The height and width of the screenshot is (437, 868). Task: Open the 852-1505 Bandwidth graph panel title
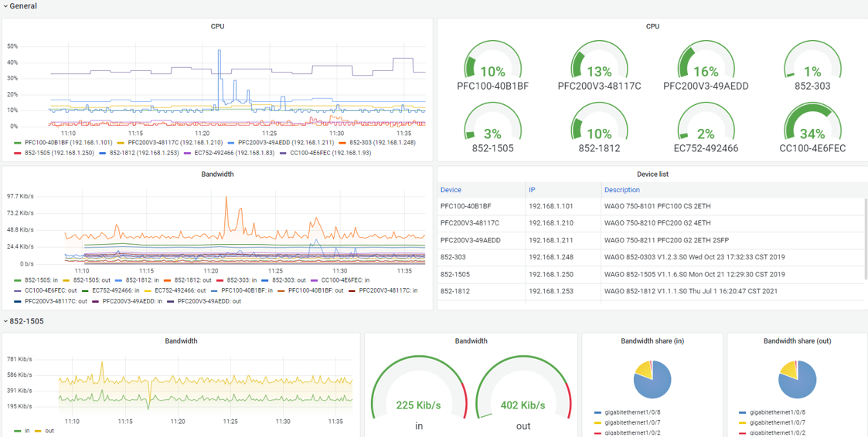[x=181, y=340]
